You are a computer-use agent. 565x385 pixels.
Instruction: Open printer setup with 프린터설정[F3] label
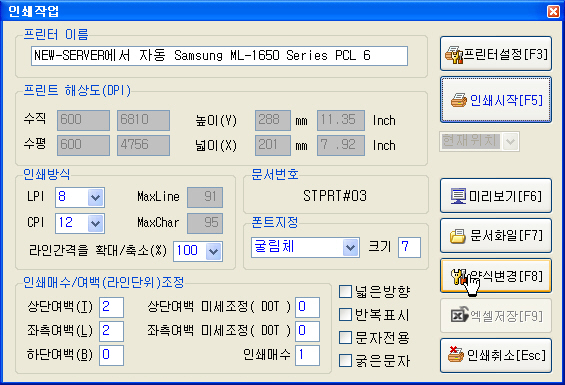[x=506, y=54]
